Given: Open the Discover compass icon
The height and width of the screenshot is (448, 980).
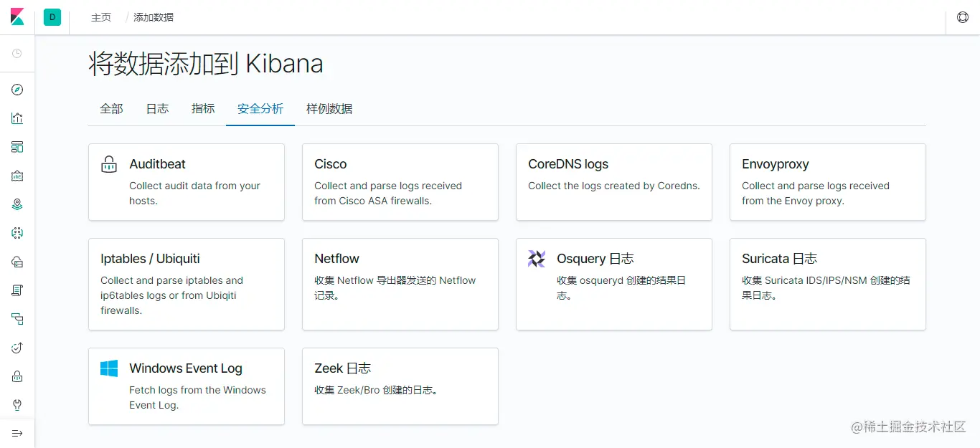Looking at the screenshot, I should point(17,90).
